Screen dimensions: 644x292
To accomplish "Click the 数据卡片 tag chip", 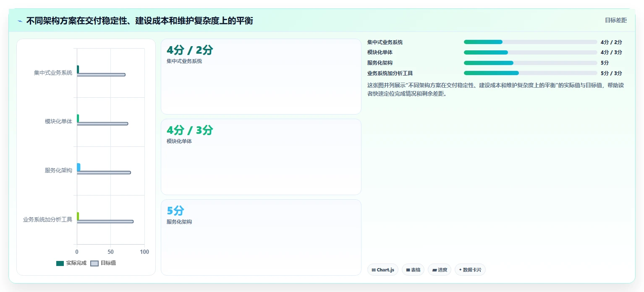I will [470, 270].
